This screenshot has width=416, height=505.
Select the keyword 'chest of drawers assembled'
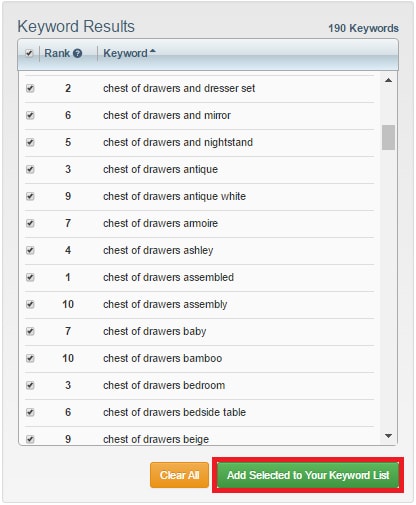(x=168, y=277)
